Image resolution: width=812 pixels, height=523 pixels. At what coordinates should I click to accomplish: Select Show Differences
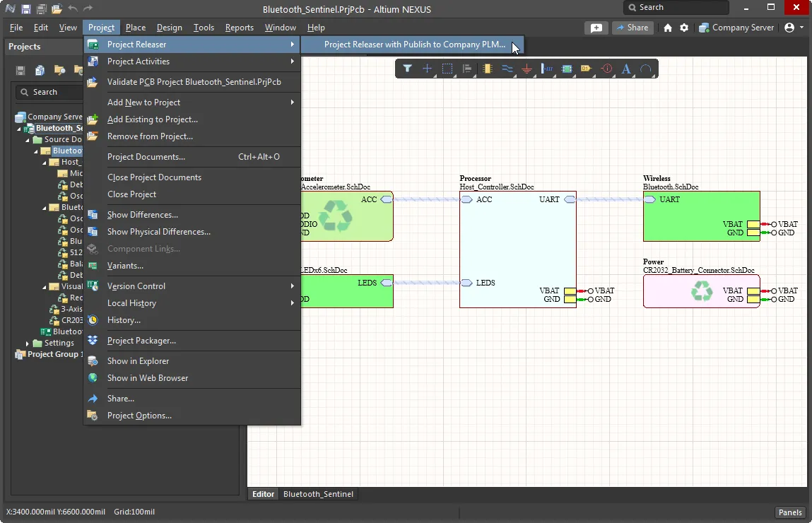click(192, 215)
